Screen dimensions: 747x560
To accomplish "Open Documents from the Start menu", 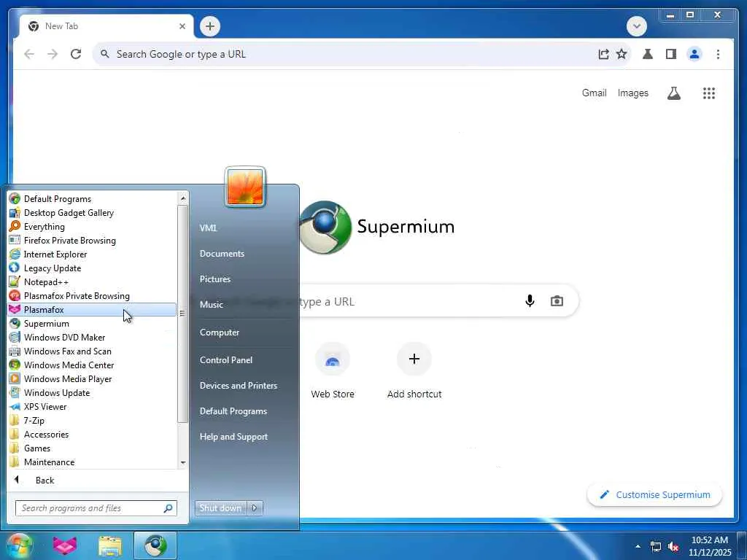I will (222, 254).
